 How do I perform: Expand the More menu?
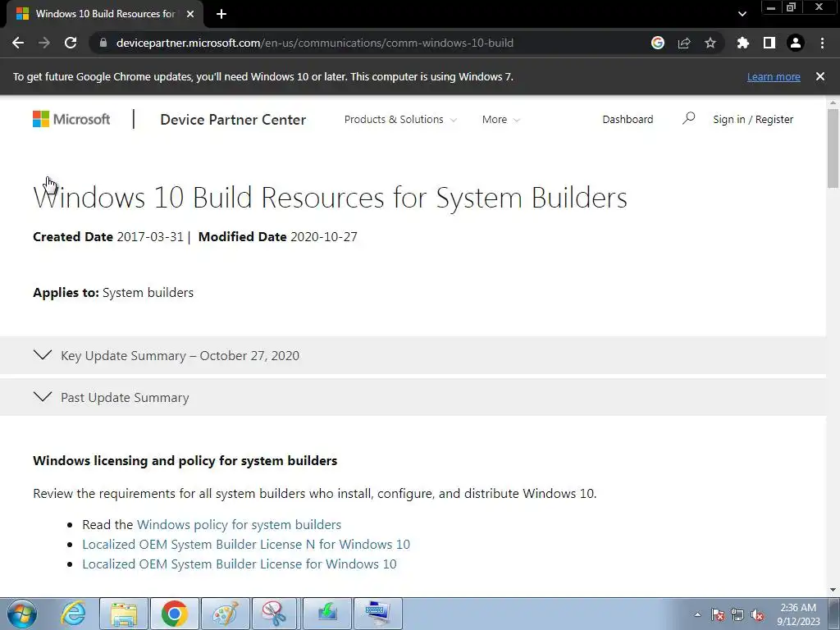500,120
